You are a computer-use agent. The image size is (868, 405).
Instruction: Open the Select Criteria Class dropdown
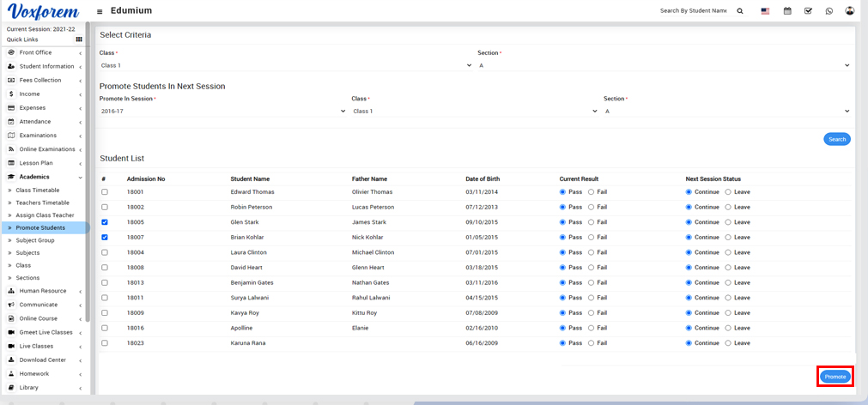coord(286,65)
